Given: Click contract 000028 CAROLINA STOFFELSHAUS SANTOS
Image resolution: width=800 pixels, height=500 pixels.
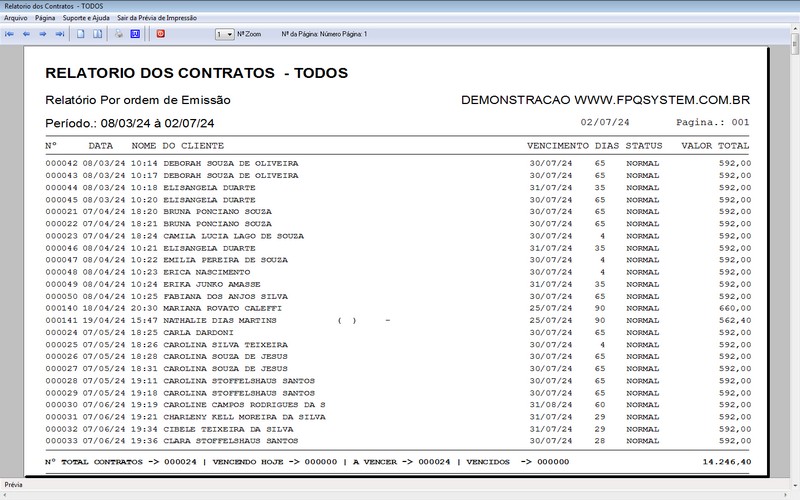Looking at the screenshot, I should coord(398,381).
